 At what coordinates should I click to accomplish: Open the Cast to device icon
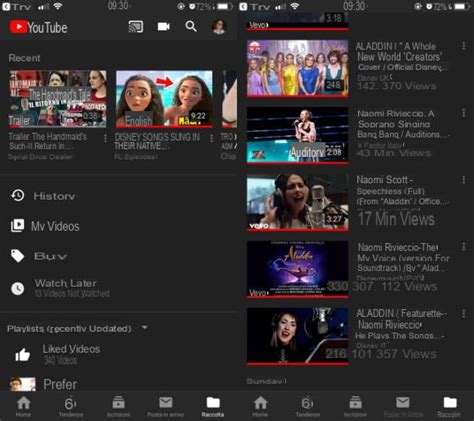tap(136, 27)
